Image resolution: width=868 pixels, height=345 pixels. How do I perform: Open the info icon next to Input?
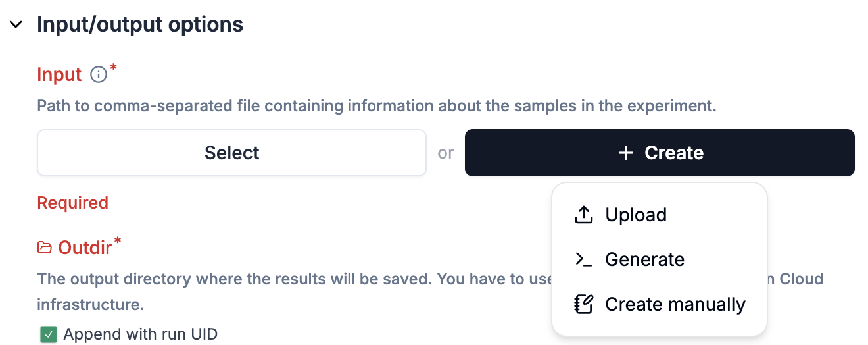98,74
